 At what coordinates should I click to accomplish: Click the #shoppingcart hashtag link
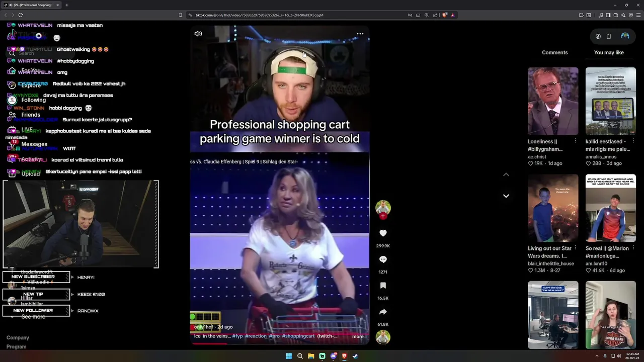click(298, 336)
